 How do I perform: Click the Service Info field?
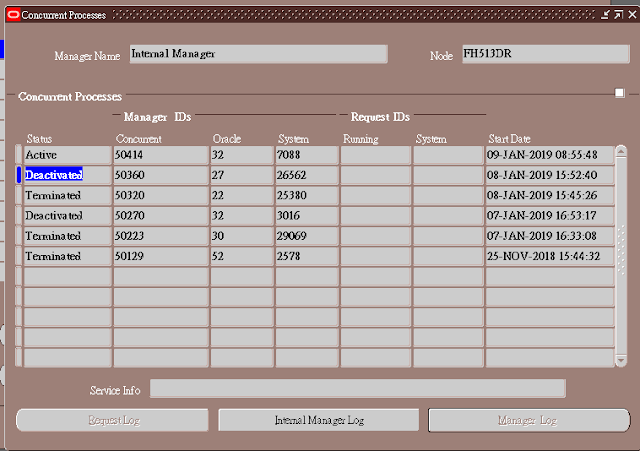(x=358, y=388)
